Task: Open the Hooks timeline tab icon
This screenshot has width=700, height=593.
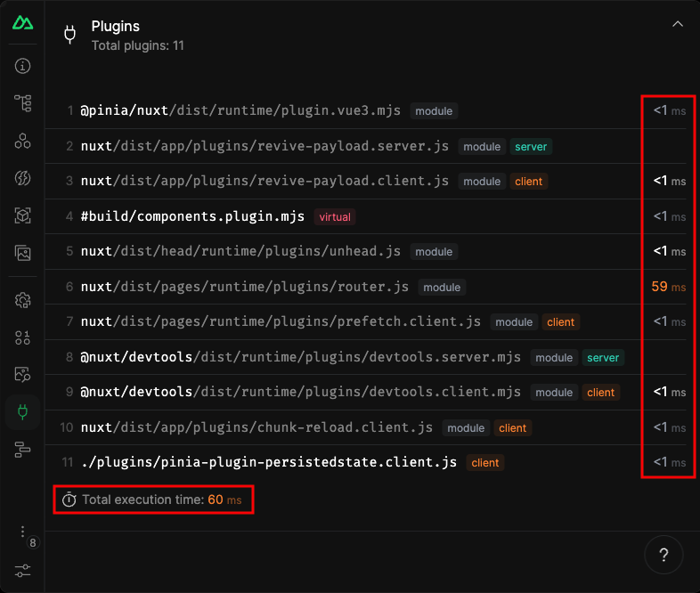Action: [x=23, y=450]
